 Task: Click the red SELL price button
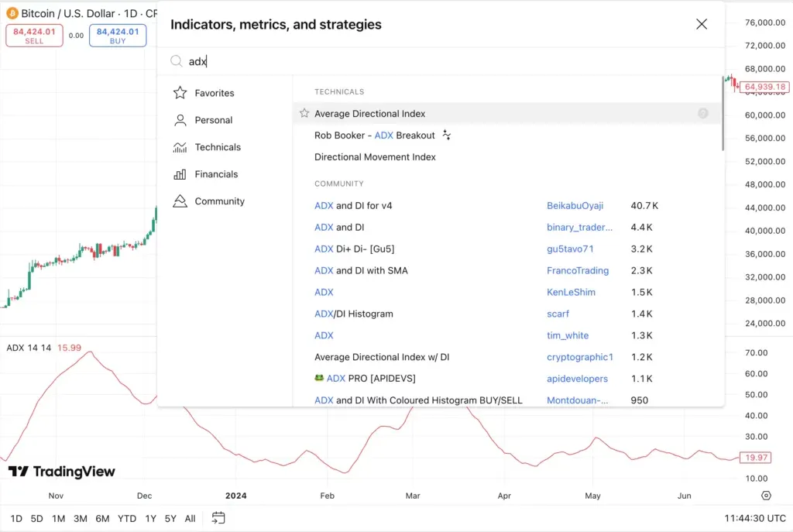[x=34, y=36]
